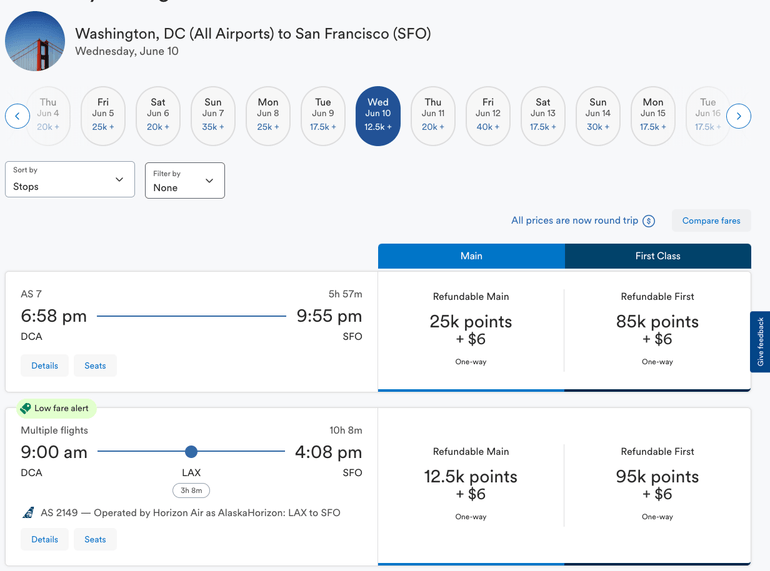View Seats for the multiple flights itinerary
Viewport: 770px width, 571px height.
click(95, 540)
